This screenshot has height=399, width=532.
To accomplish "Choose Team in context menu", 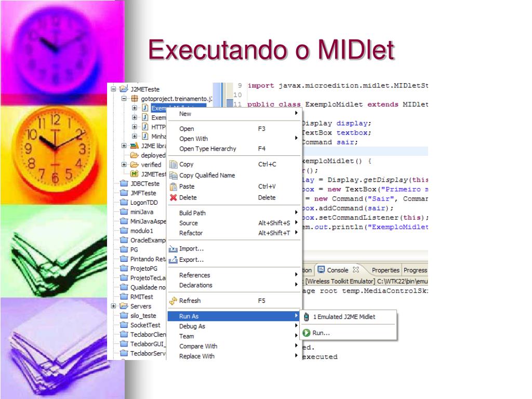I will [x=234, y=336].
